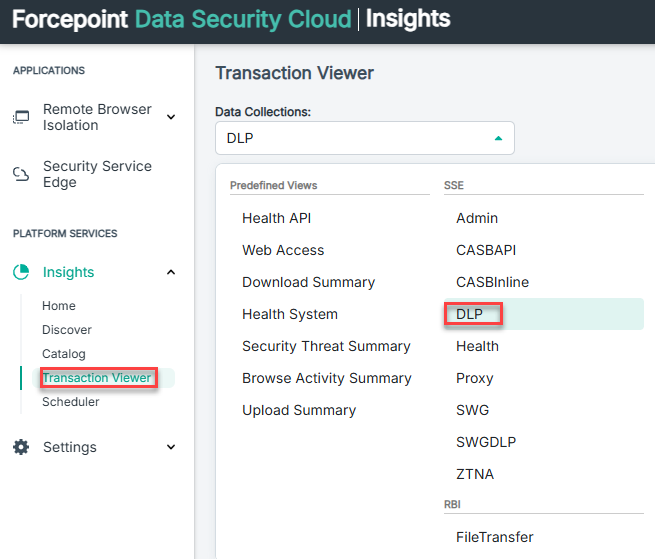Open the Discover page in sidebar
This screenshot has height=559, width=655.
pos(67,330)
